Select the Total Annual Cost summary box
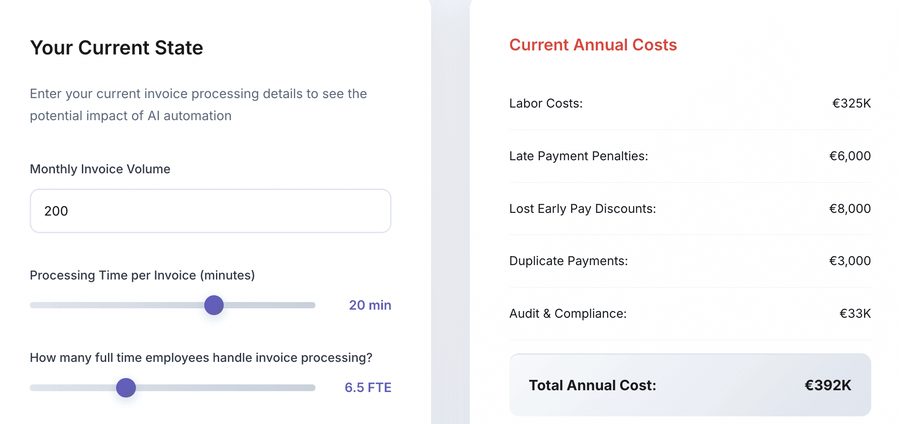 click(690, 385)
